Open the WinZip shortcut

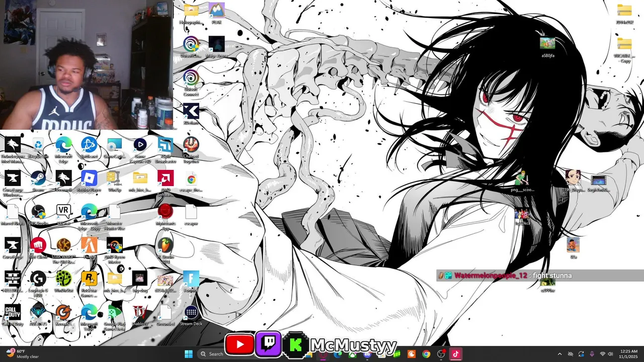tap(115, 182)
